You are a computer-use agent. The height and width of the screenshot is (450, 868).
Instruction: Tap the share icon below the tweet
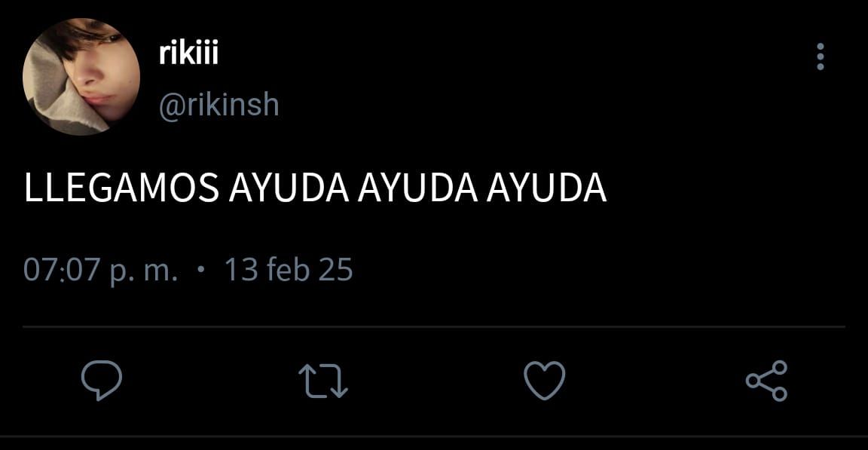coord(767,380)
